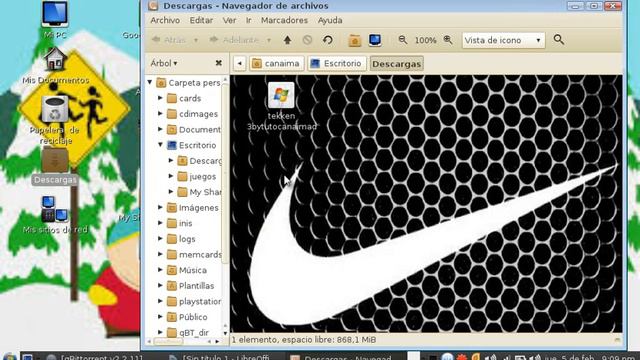Select Imágenes in the tree
The height and width of the screenshot is (360, 640).
(193, 208)
